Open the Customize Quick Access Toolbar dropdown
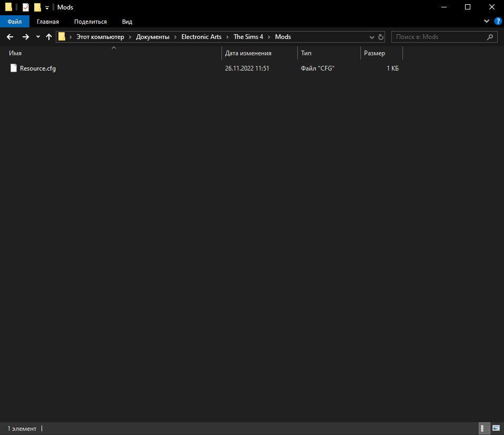The width and height of the screenshot is (504, 435). [47, 7]
